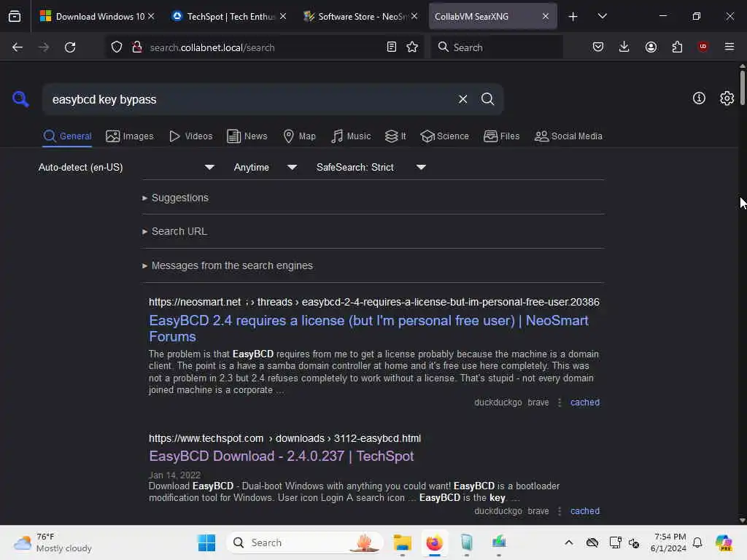
Task: Open engine options menu for NeoSmart result
Action: coord(560,402)
